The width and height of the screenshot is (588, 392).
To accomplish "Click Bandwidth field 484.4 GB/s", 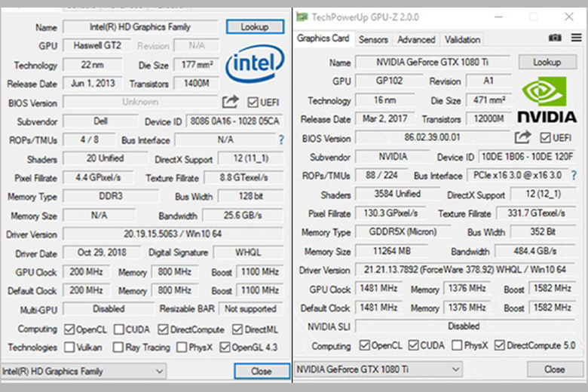I will (535, 250).
